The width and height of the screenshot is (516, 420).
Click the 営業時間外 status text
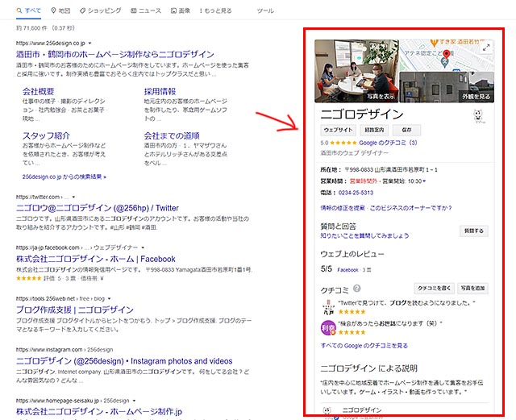(x=364, y=181)
